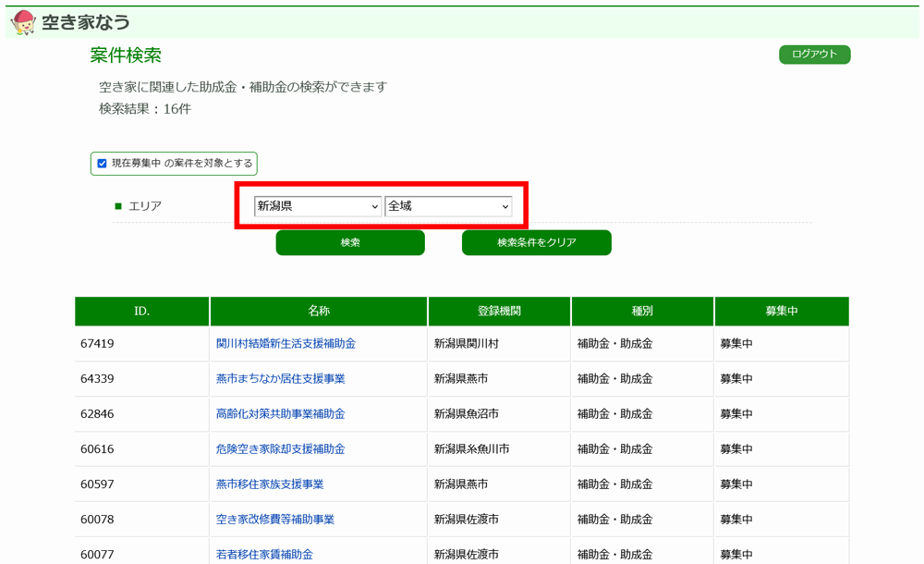Viewport: 924px width, 564px height.
Task: Click the 募集中 column header
Action: pyautogui.click(x=781, y=312)
